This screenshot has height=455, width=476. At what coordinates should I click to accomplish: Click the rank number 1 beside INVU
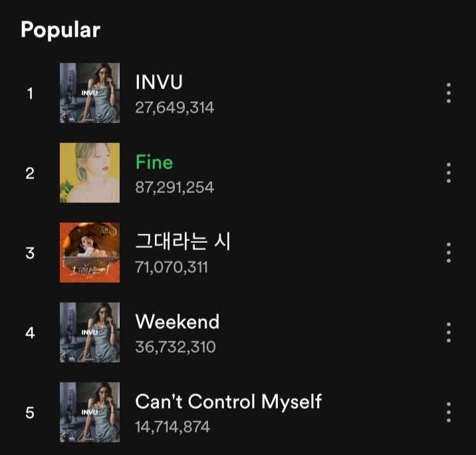tap(29, 93)
